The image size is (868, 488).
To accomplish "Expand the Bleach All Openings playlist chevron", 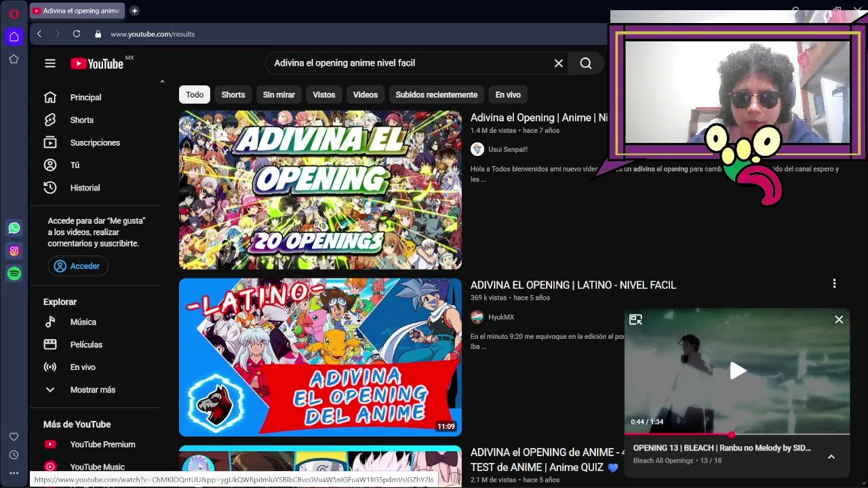I will tap(831, 457).
